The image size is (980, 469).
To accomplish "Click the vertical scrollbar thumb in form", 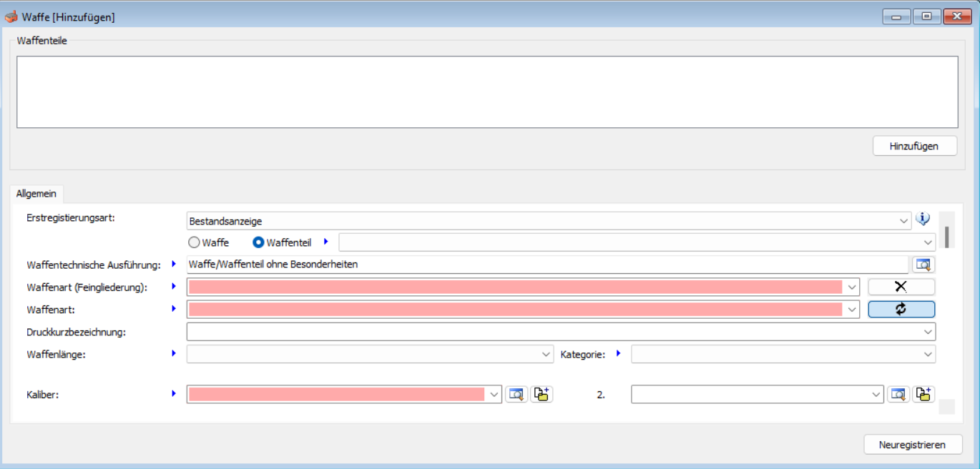I will pos(946,237).
